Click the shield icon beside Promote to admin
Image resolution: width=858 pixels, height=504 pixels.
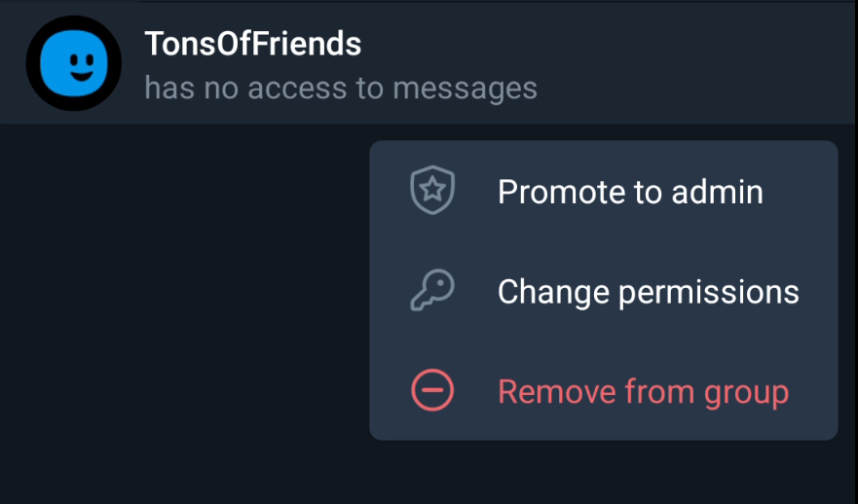coord(432,192)
